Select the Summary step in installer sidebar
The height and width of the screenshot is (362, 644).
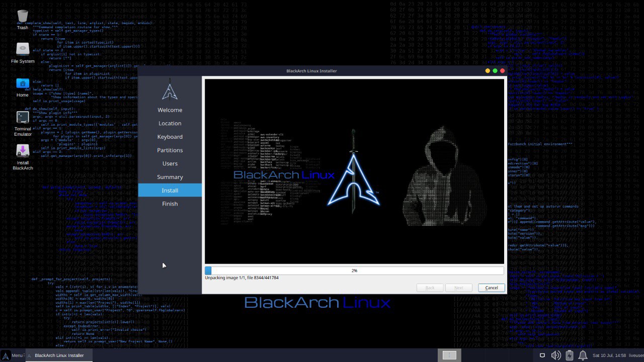pyautogui.click(x=170, y=177)
